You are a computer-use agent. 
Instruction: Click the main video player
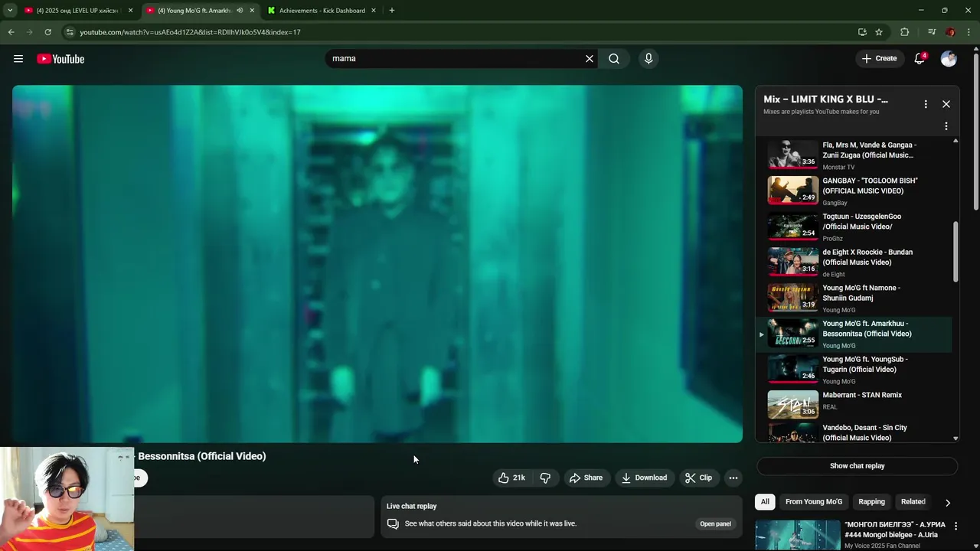click(x=377, y=264)
